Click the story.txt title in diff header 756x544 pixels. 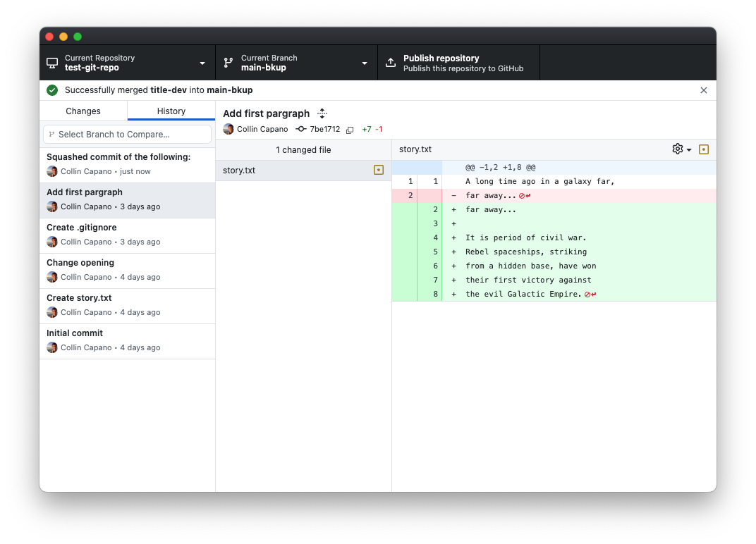pyautogui.click(x=415, y=149)
